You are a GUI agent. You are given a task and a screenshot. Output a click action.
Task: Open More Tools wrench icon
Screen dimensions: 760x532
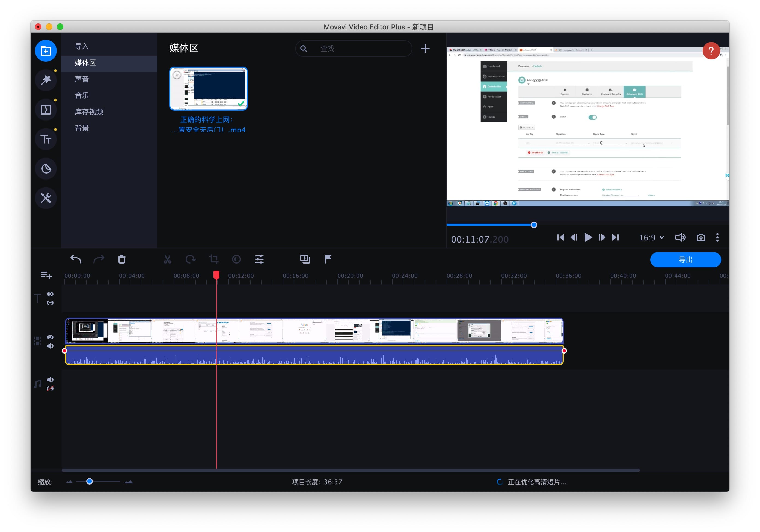tap(46, 198)
